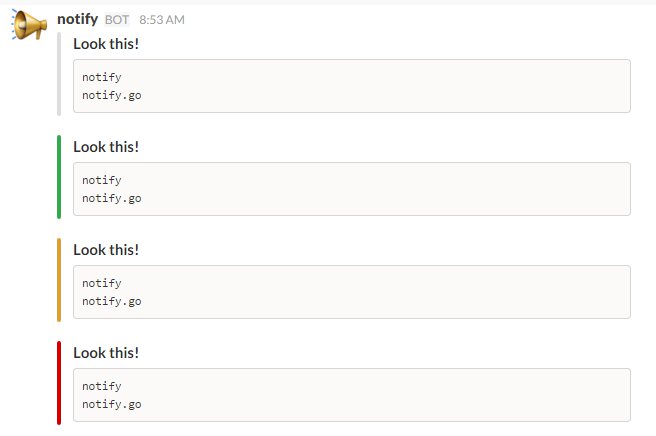Click "notify.go" text in the green attachment
Screen dimensions: 656x436
click(x=112, y=198)
